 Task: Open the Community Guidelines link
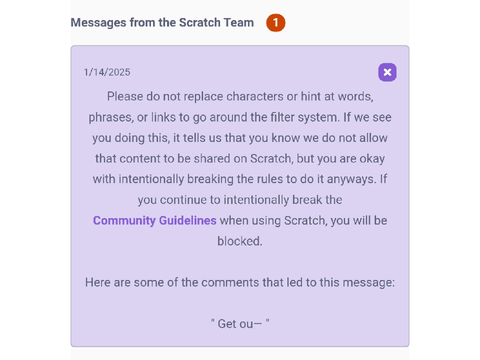coord(155,220)
